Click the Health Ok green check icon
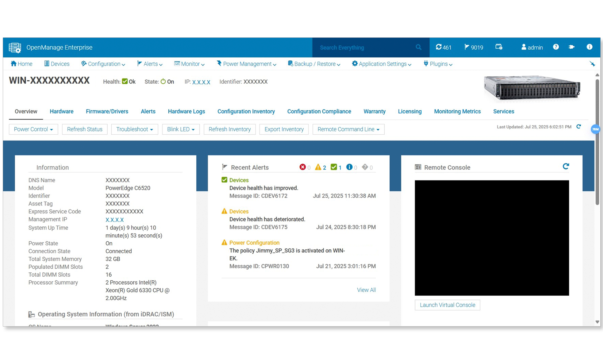This screenshot has height=364, width=603. [x=125, y=81]
